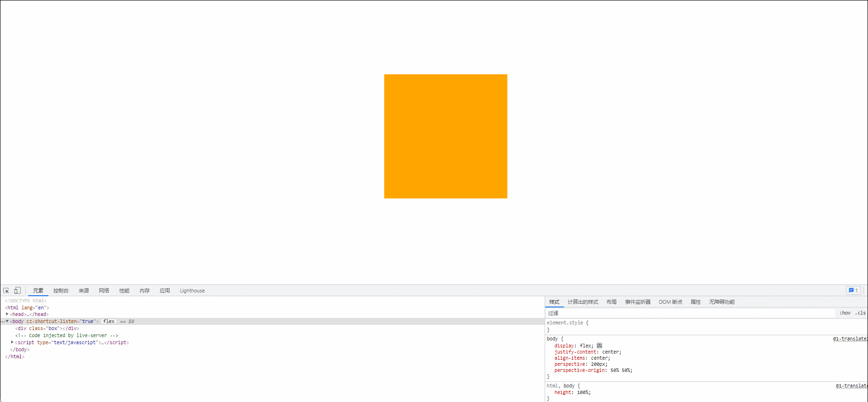Activate the element inspector picker icon
Image resolution: width=868 pixels, height=402 pixels.
click(6, 291)
